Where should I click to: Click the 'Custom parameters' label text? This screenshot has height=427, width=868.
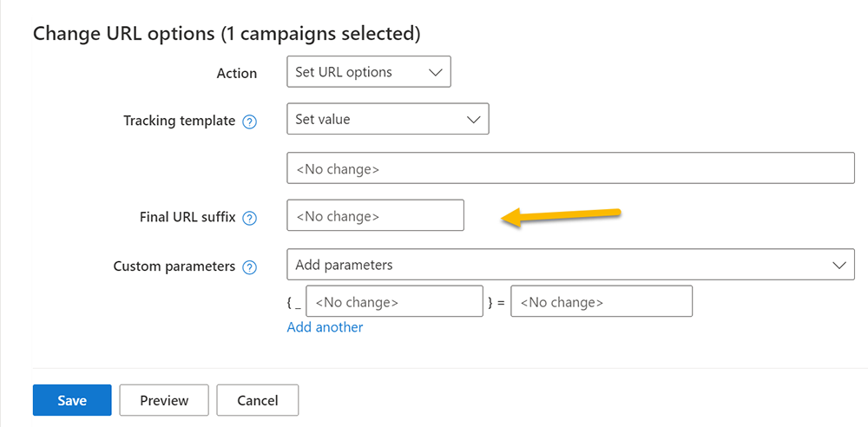(x=174, y=266)
